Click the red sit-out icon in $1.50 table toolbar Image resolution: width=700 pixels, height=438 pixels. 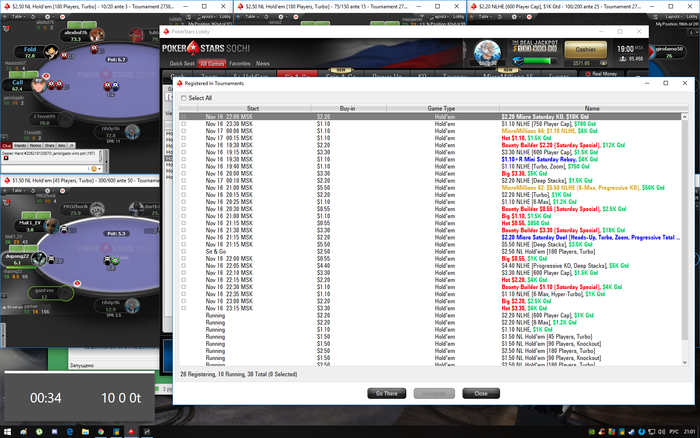click(x=62, y=191)
